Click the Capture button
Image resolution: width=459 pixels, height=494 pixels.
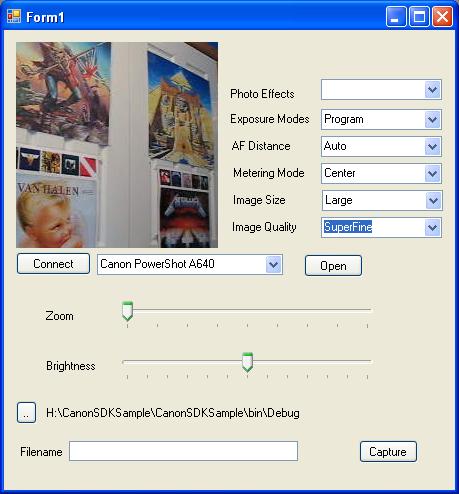coord(388,452)
